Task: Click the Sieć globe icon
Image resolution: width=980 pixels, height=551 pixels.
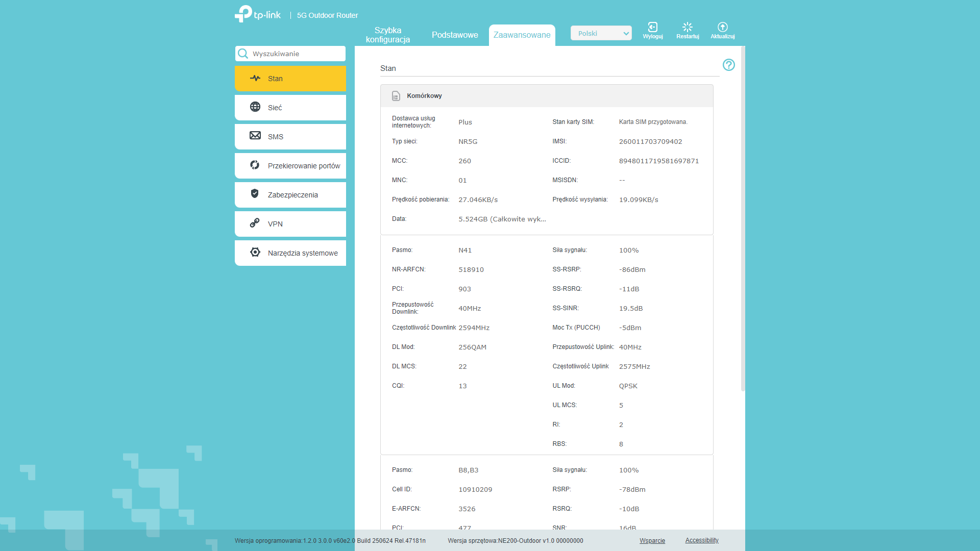Action: click(x=255, y=107)
